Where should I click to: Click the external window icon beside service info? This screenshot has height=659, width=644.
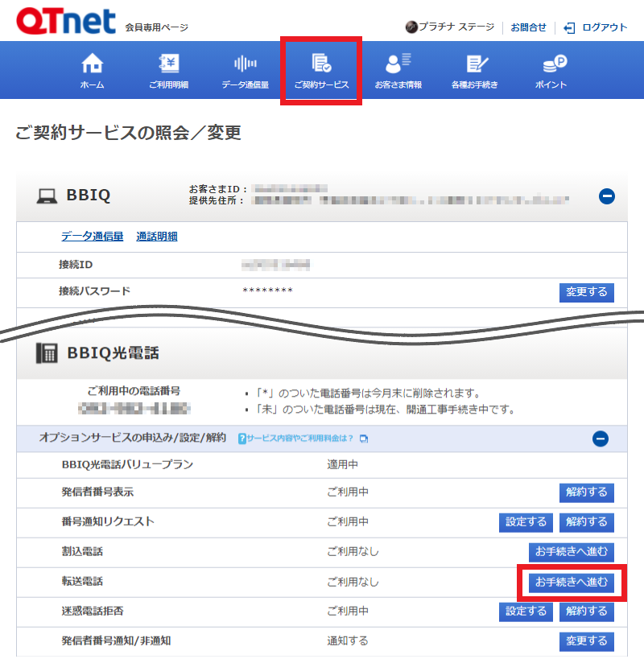pyautogui.click(x=364, y=439)
